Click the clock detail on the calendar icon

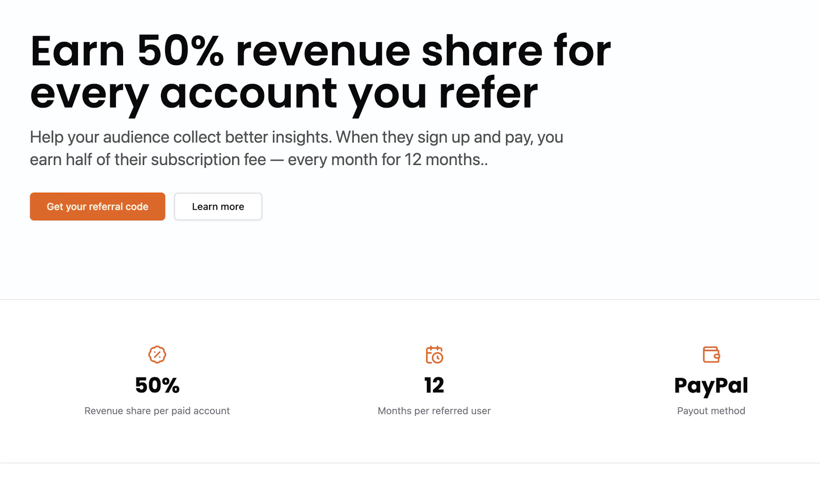(x=438, y=359)
